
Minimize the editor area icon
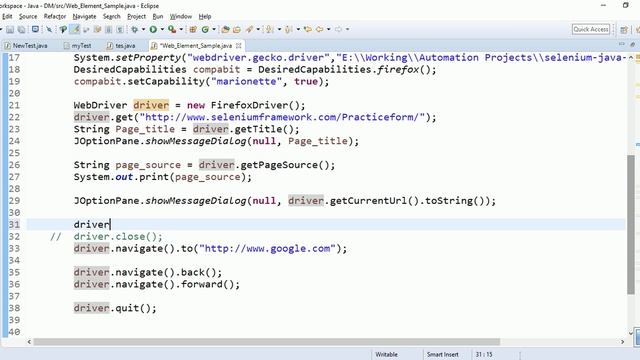point(622,44)
